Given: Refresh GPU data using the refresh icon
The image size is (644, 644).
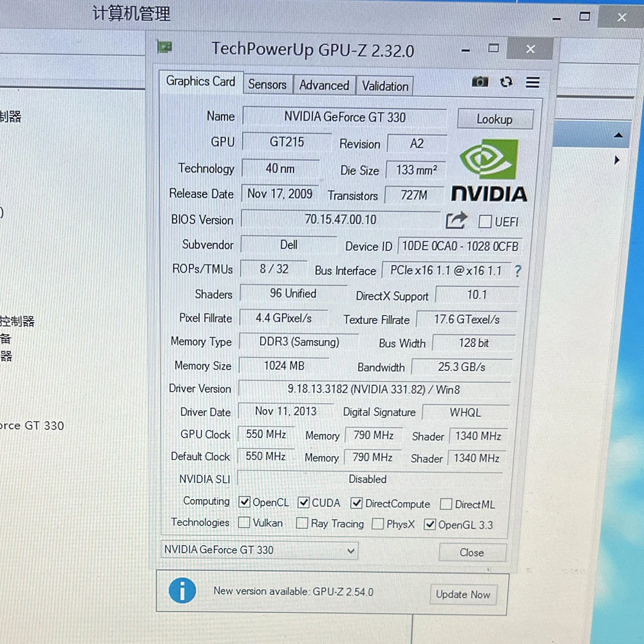Looking at the screenshot, I should click(506, 82).
